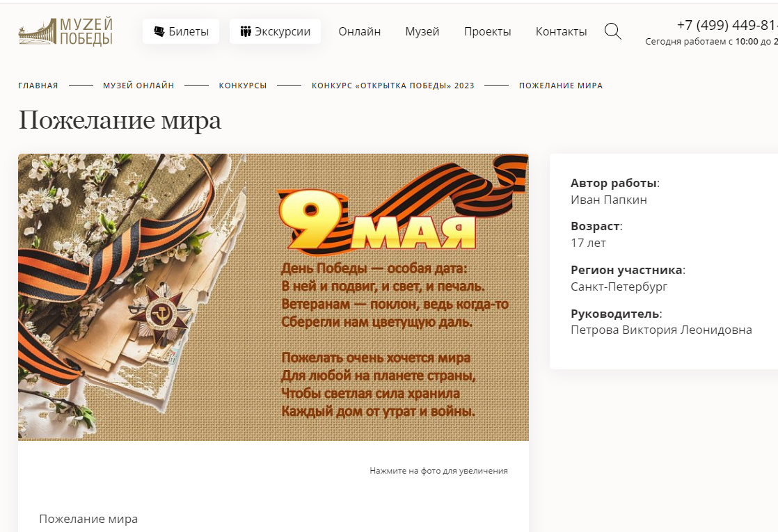Image resolution: width=778 pixels, height=532 pixels.
Task: Open the Проекты menu
Action: [487, 32]
